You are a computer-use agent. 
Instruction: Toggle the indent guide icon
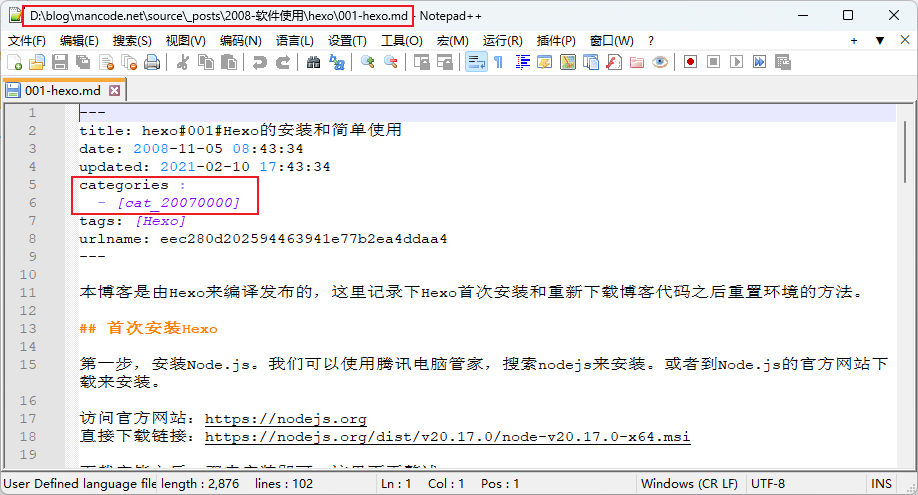[522, 62]
